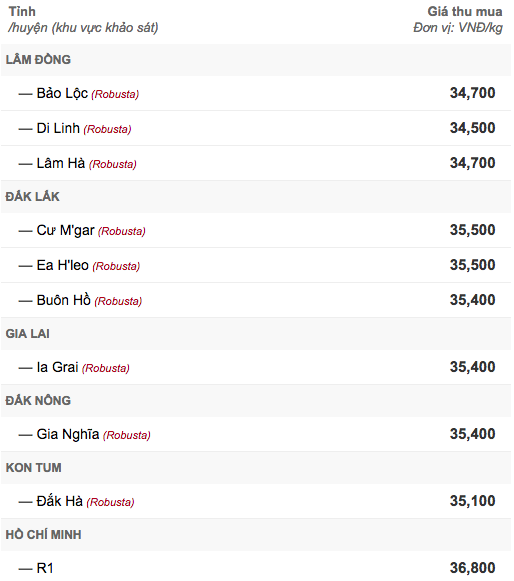Select the Lâm Hà Robusta entry
This screenshot has height=581, width=514.
pos(256,163)
